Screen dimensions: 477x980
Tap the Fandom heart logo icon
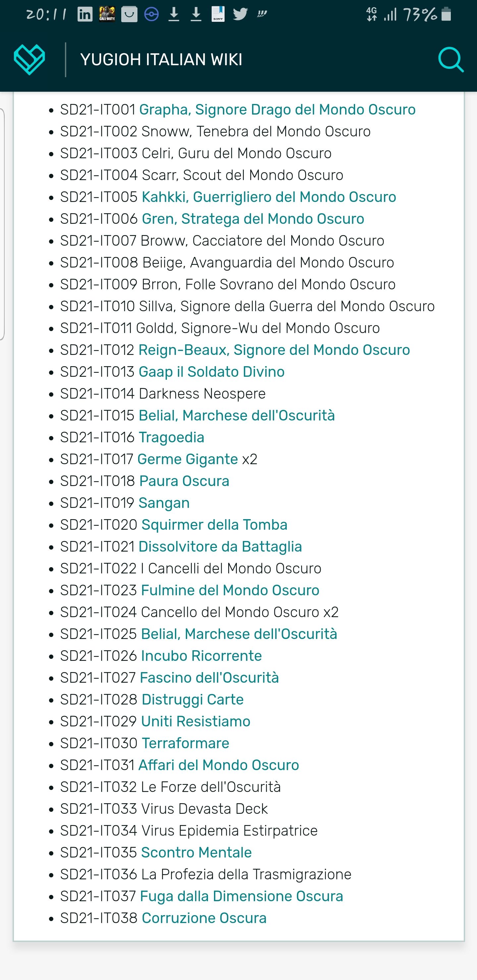29,59
